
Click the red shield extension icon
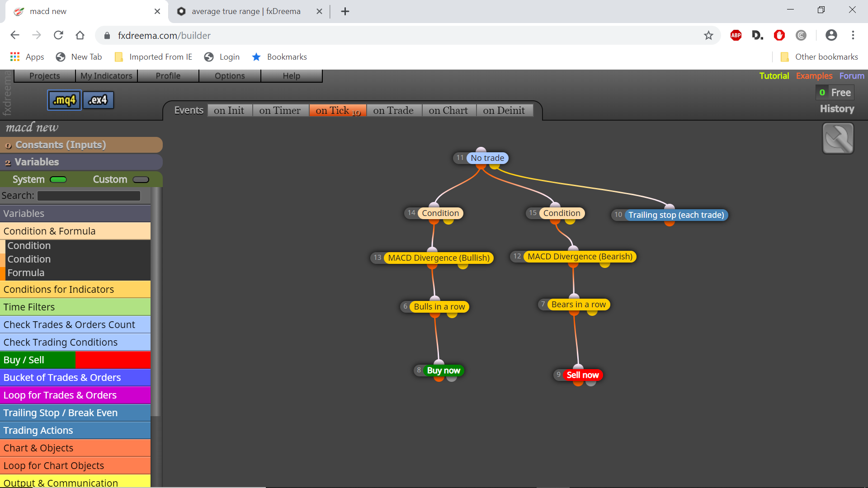[x=779, y=35]
